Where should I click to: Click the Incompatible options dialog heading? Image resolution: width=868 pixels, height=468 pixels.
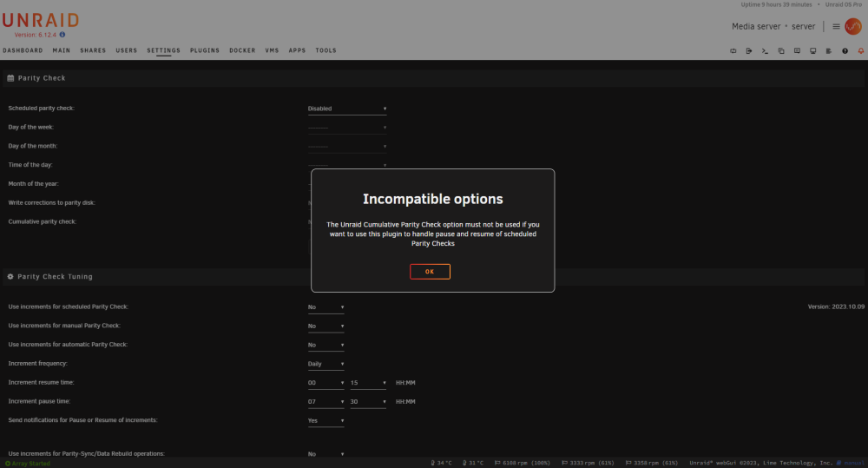click(x=433, y=199)
